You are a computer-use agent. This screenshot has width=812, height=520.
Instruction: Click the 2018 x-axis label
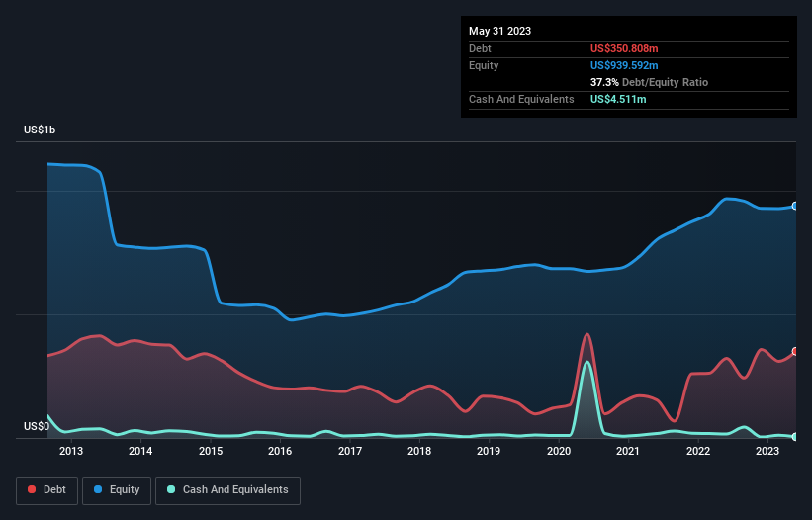(x=419, y=451)
